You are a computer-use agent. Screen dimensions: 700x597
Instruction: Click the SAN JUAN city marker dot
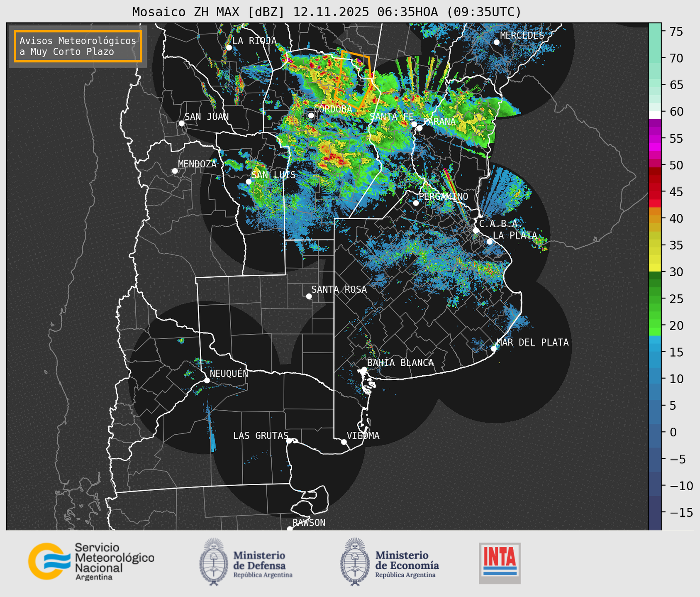click(x=181, y=123)
